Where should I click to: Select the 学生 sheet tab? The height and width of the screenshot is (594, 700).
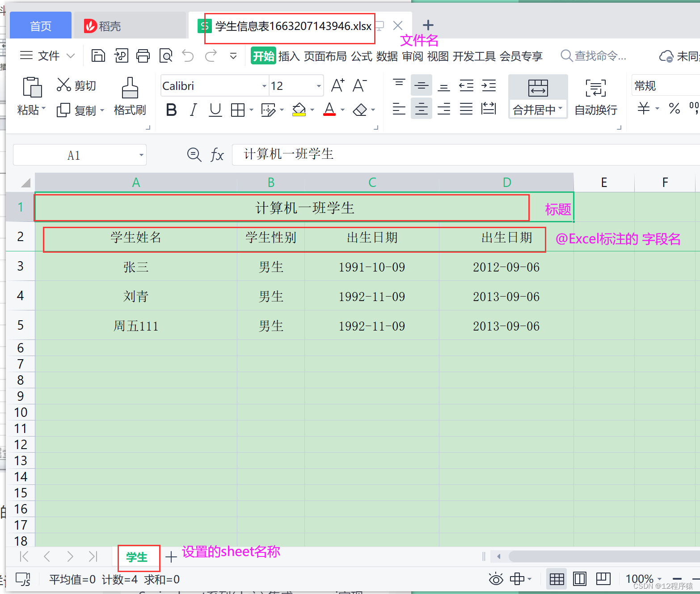click(x=137, y=557)
